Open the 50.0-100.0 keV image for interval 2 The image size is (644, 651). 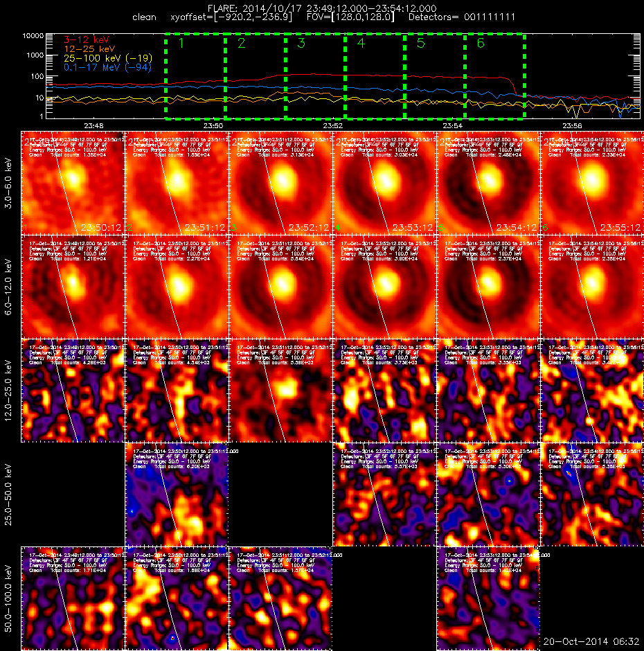(x=177, y=598)
